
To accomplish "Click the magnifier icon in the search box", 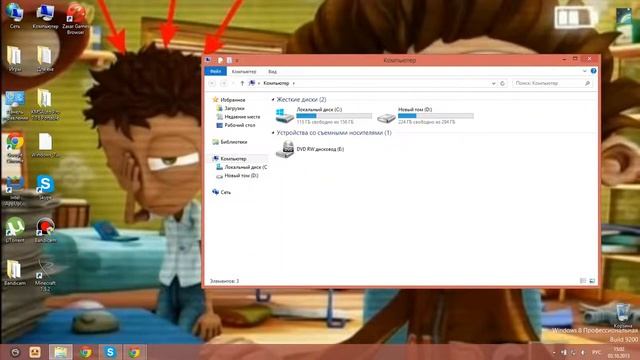I will tap(587, 83).
